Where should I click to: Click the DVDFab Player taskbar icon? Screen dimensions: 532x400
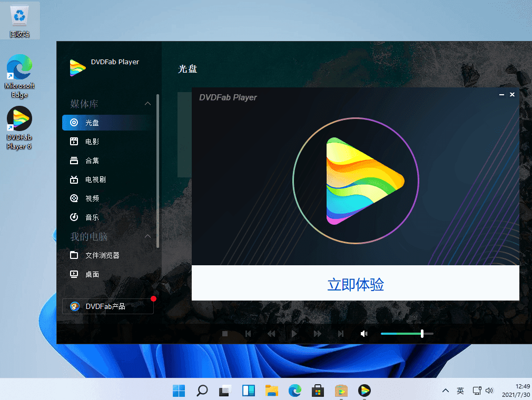[364, 391]
